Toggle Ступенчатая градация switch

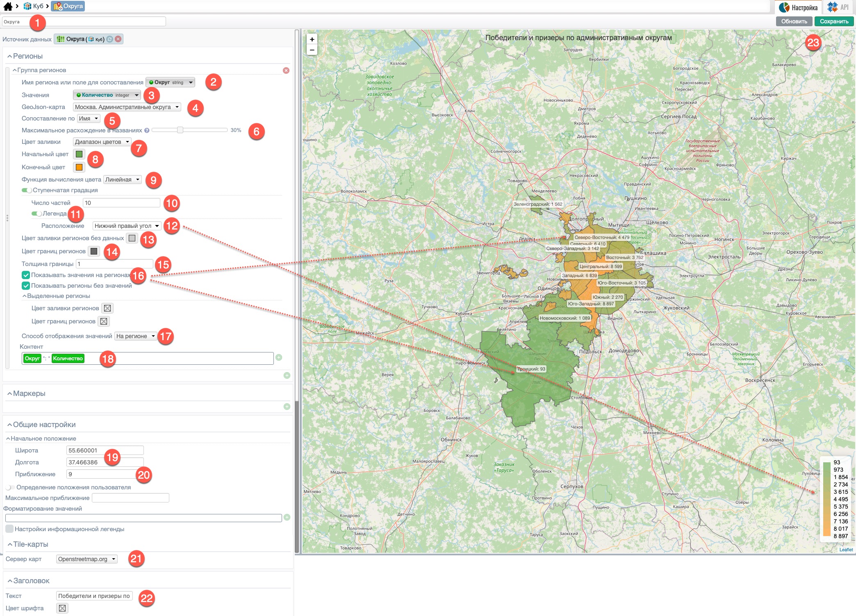pyautogui.click(x=27, y=190)
